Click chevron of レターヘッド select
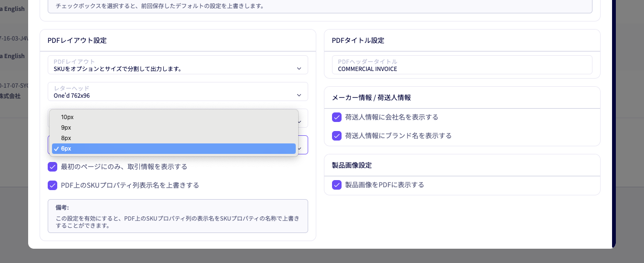Viewport: 644px width, 263px height. click(x=299, y=95)
